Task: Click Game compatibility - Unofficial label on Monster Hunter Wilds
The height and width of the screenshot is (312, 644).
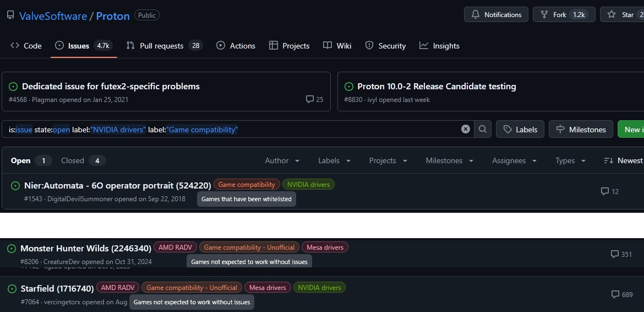Action: pyautogui.click(x=249, y=247)
